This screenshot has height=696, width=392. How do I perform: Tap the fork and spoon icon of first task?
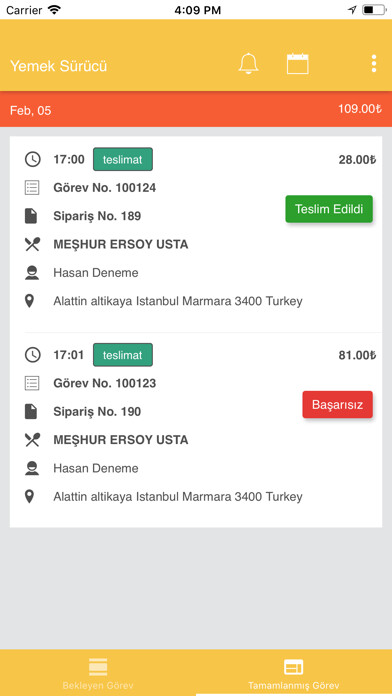pyautogui.click(x=32, y=245)
